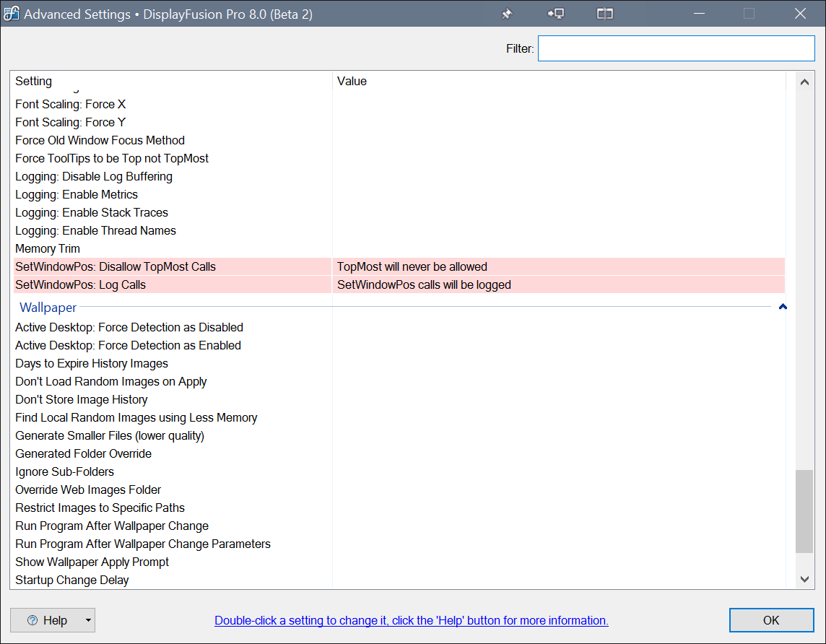The width and height of the screenshot is (826, 644).
Task: Select the SetWindowPos: Log Calls setting
Action: pos(81,284)
